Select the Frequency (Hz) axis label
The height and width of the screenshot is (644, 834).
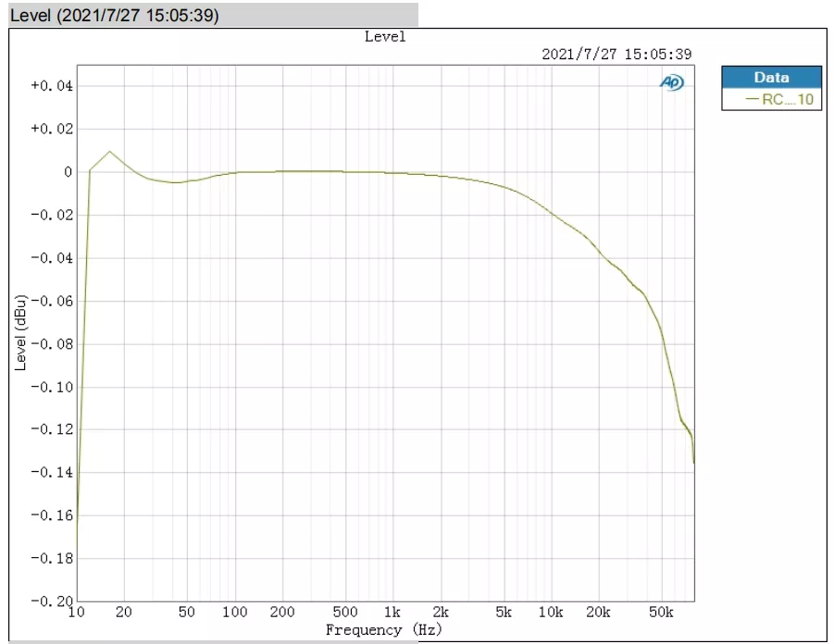click(383, 630)
